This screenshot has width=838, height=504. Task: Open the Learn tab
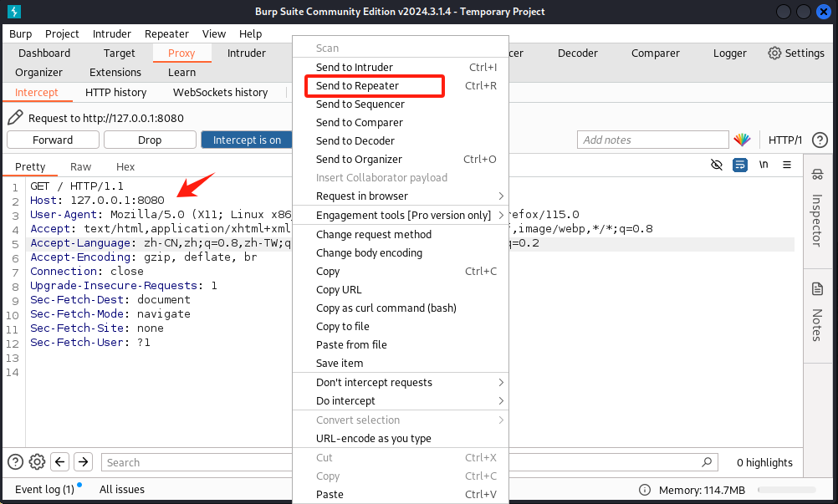click(x=181, y=72)
